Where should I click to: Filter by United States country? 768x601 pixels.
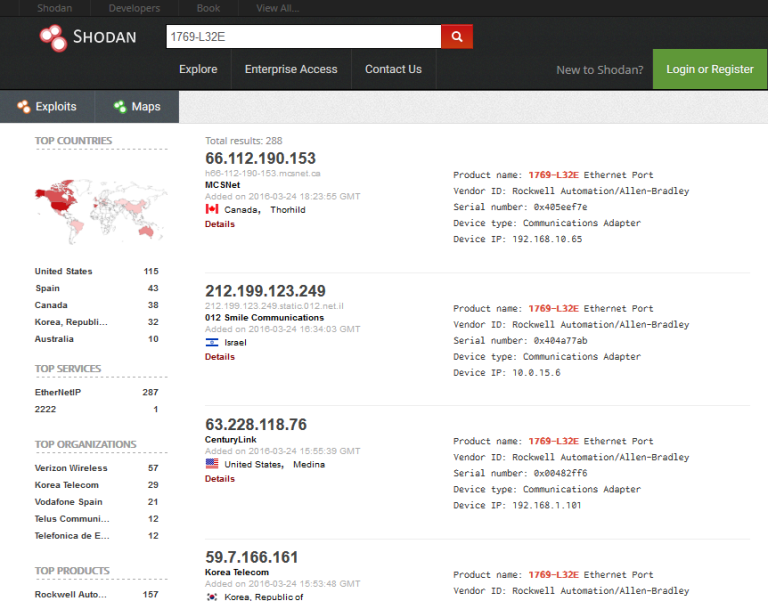pos(63,271)
